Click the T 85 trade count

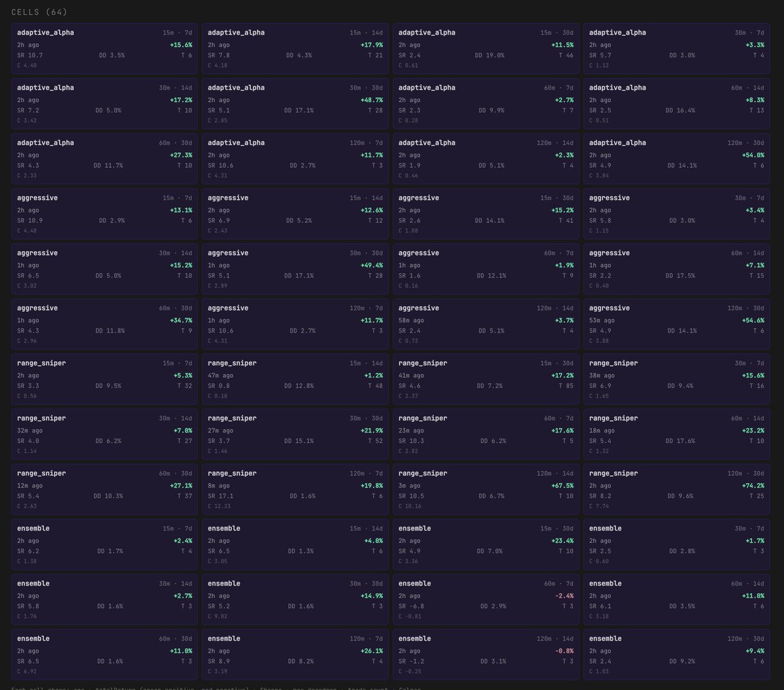[x=566, y=386]
